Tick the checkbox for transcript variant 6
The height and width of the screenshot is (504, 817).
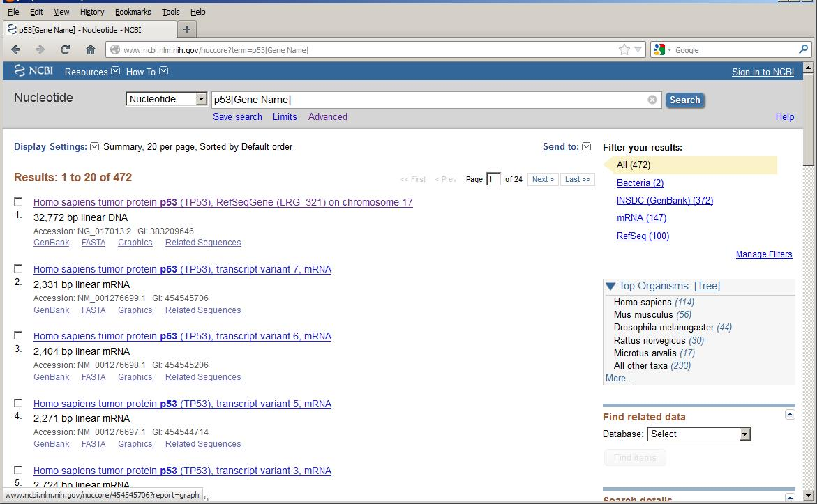click(x=18, y=335)
